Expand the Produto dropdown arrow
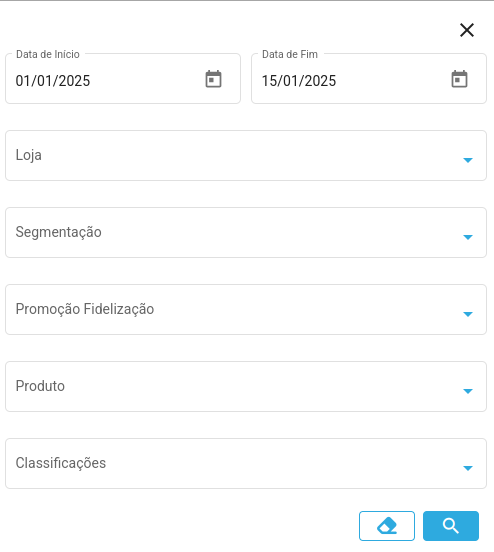Screen dimensions: 494x552 pyautogui.click(x=468, y=391)
